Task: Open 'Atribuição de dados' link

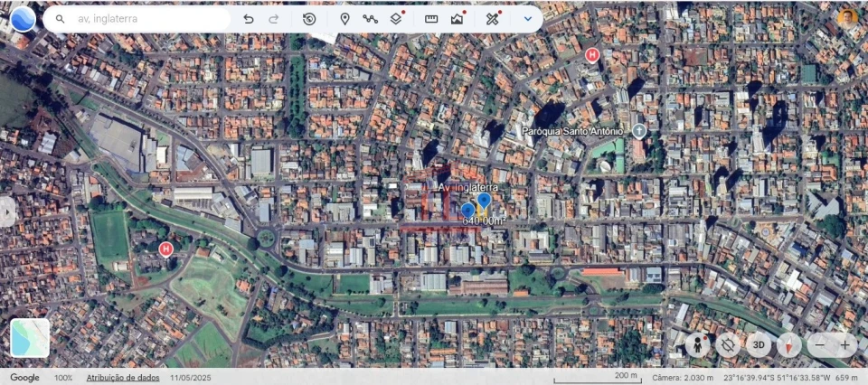Action: [x=123, y=377]
